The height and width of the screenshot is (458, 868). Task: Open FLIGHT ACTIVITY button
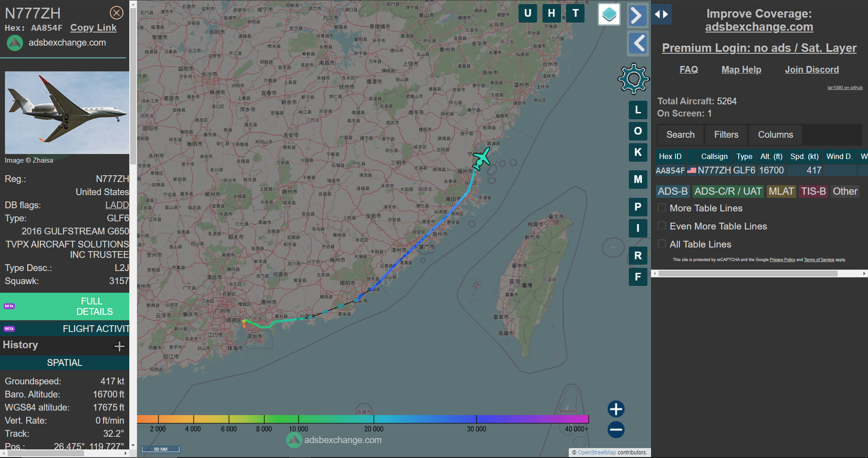tap(65, 329)
